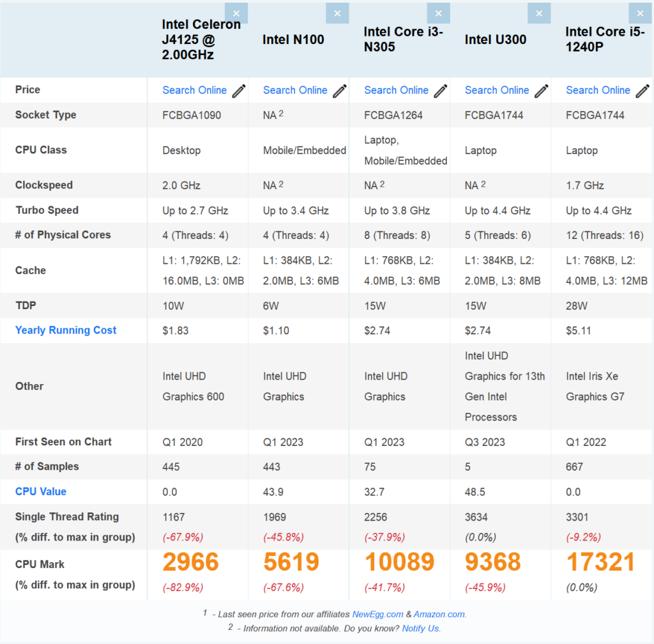Image resolution: width=654 pixels, height=644 pixels.
Task: Remove Intel Core i3-N305 column with X
Action: coord(438,13)
